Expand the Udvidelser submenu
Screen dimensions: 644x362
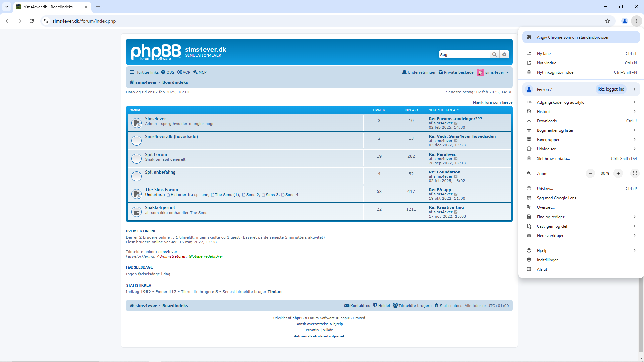(581, 149)
